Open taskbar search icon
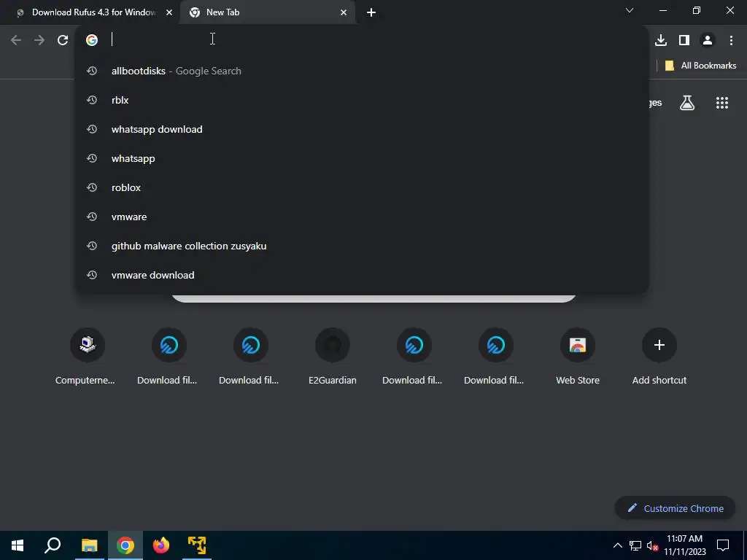This screenshot has height=560, width=747. [53, 545]
